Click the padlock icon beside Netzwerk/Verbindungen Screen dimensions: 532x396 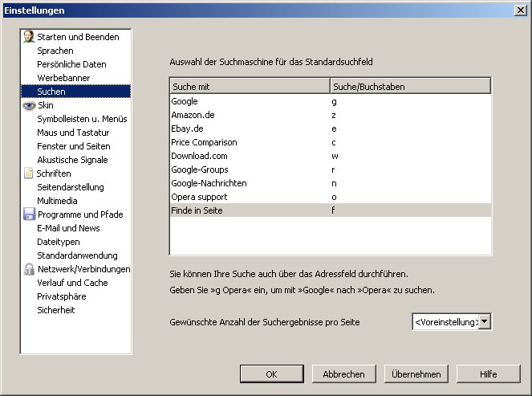point(29,269)
